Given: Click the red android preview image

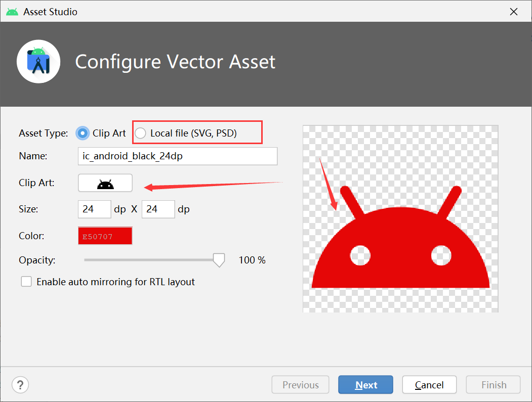Looking at the screenshot, I should click(x=400, y=218).
